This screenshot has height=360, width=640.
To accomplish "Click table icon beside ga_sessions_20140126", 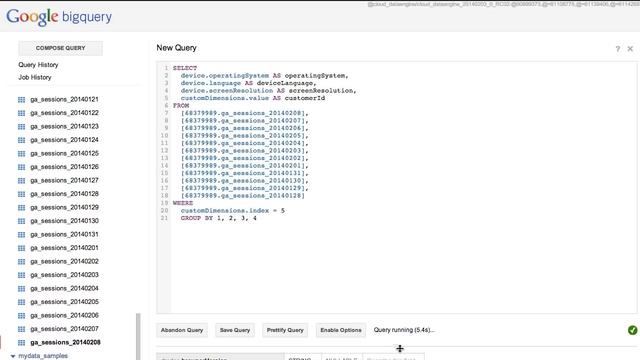I will [x=22, y=167].
